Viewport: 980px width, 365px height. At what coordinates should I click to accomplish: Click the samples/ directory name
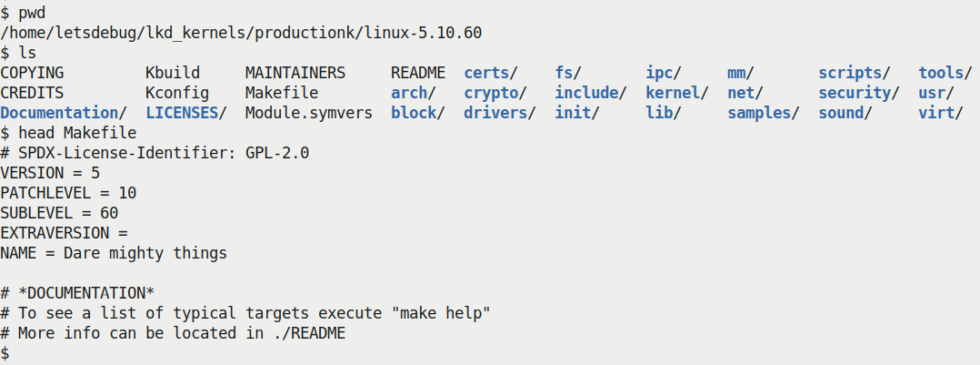[764, 113]
